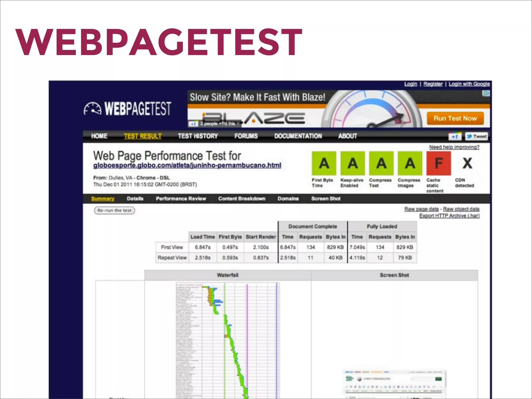This screenshot has width=532, height=399.
Task: Click Register link
Action: click(433, 84)
